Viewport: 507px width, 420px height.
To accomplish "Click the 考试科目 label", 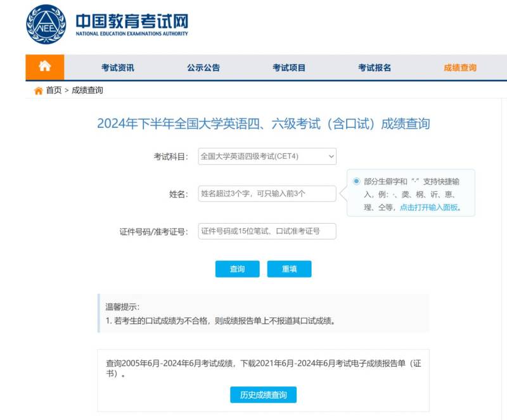I will tap(170, 157).
